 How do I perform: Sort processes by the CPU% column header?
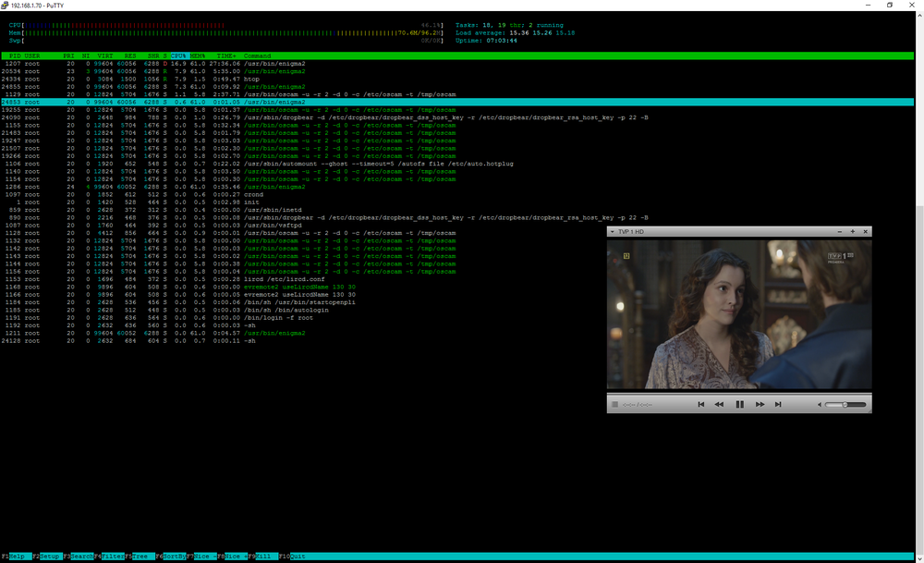tap(178, 55)
